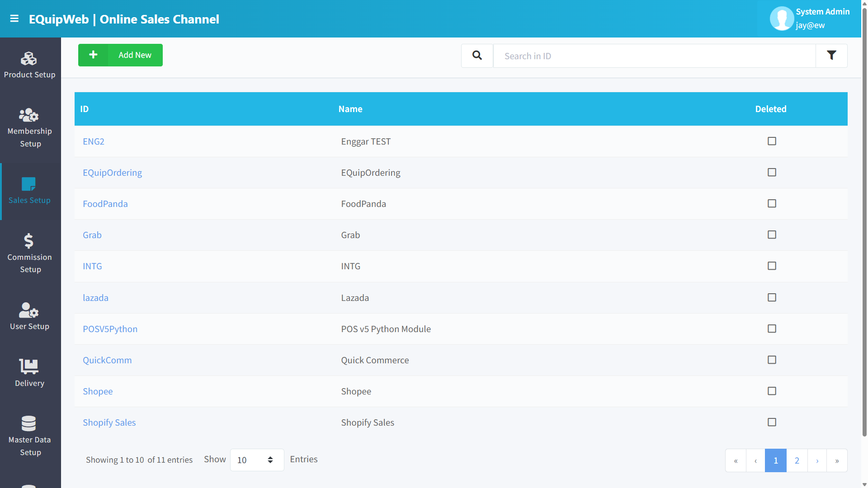Select page 1 in pagination

(x=776, y=460)
